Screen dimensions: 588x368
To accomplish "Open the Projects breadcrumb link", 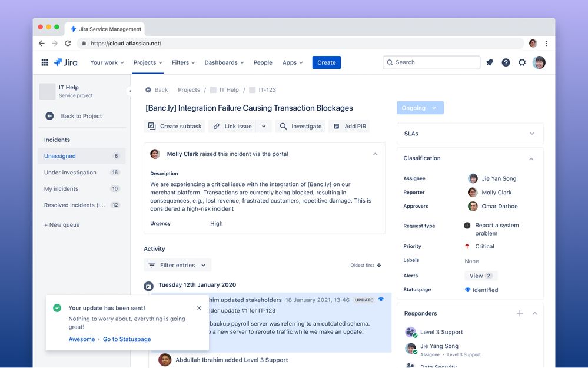I will (189, 90).
